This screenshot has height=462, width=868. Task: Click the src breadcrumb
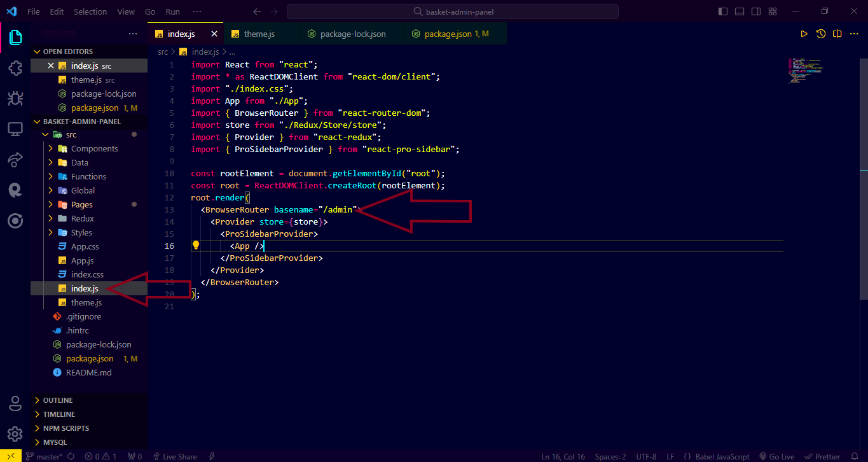click(x=163, y=52)
